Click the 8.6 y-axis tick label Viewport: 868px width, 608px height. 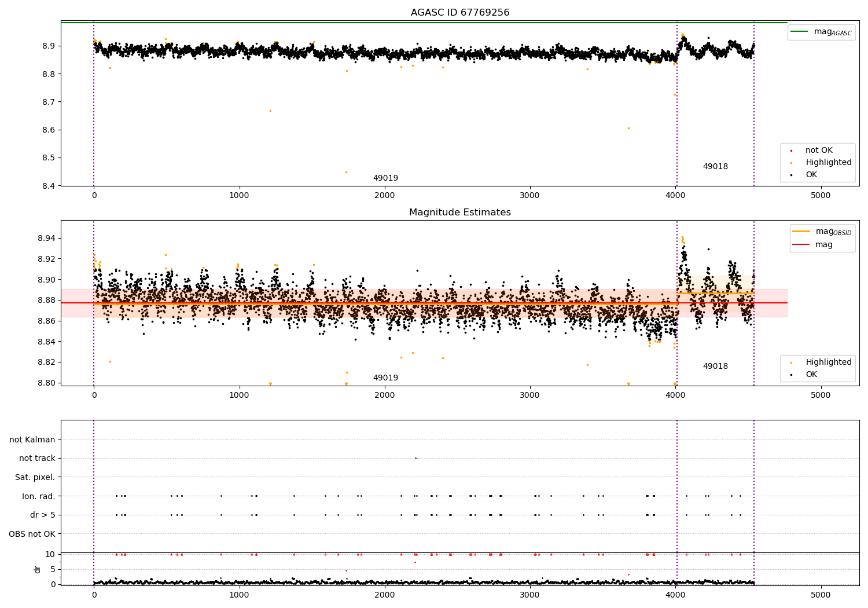coord(49,130)
